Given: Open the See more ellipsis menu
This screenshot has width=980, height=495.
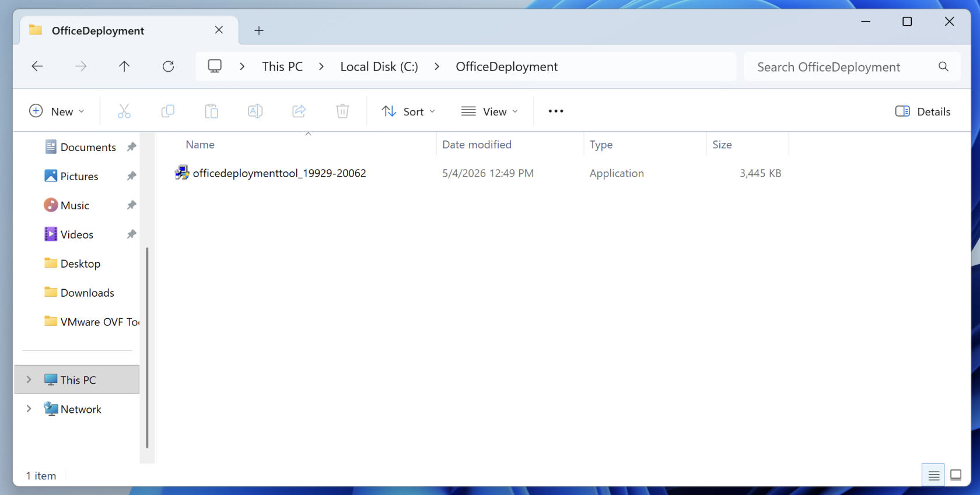Looking at the screenshot, I should point(556,111).
